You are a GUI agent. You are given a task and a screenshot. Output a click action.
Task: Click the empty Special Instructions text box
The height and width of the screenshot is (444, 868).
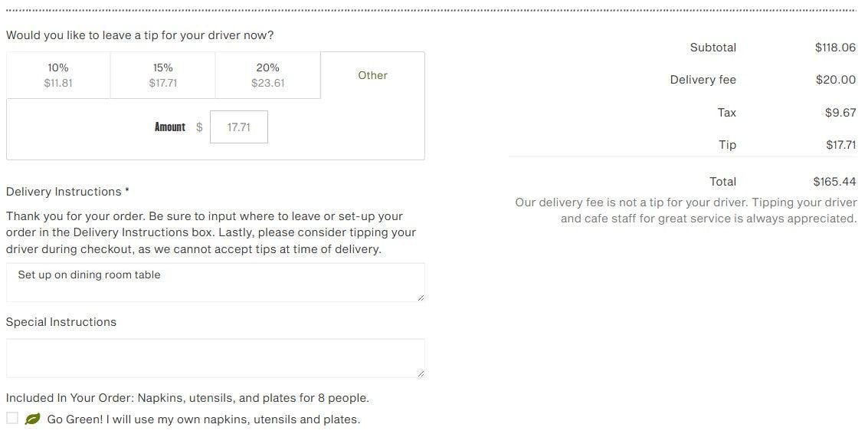pos(215,358)
